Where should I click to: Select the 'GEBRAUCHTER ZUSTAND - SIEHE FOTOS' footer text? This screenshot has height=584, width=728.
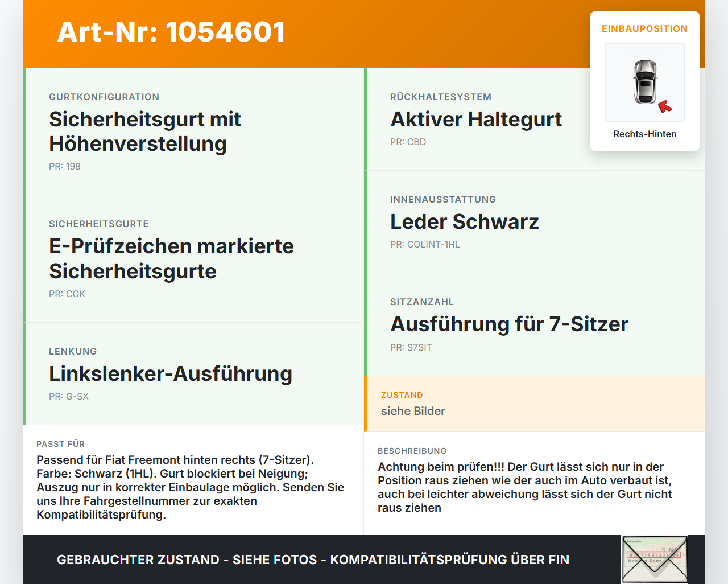pos(313,560)
